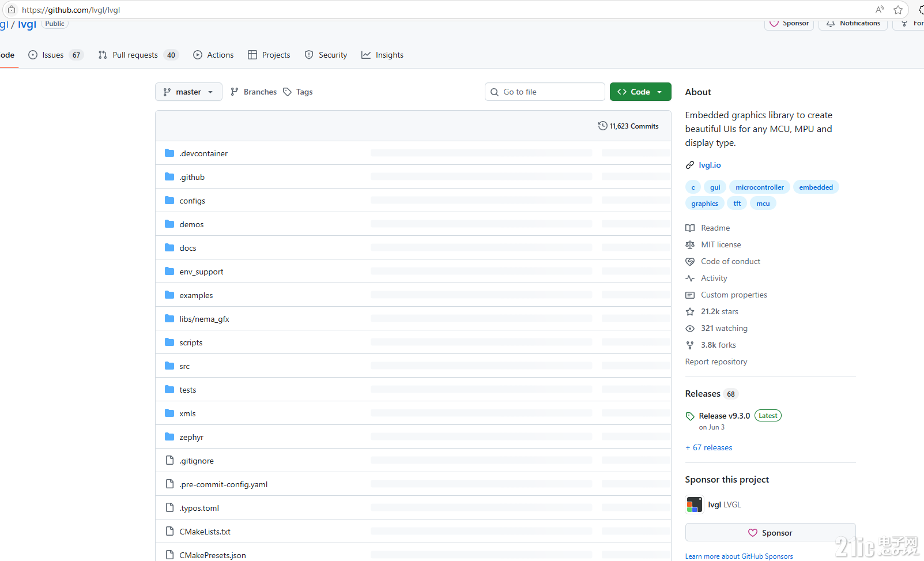
Task: Open the libs/nema_gfx folder name
Action: (204, 319)
